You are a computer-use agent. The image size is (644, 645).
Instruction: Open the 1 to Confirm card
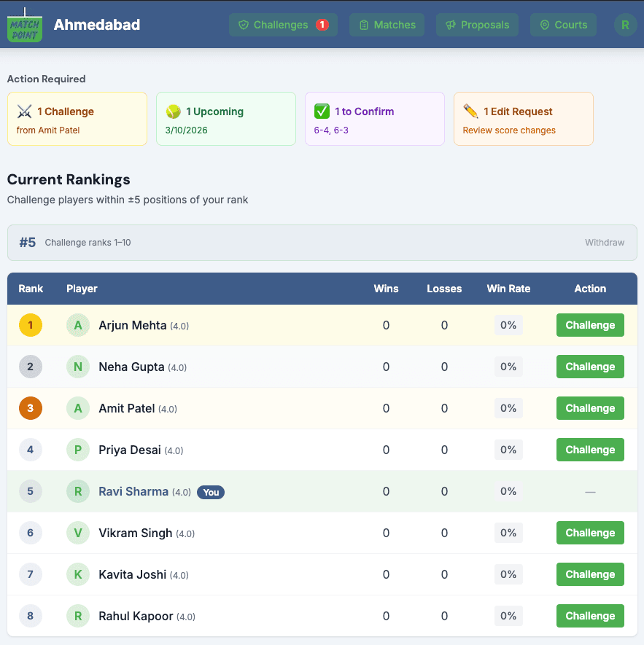(374, 119)
